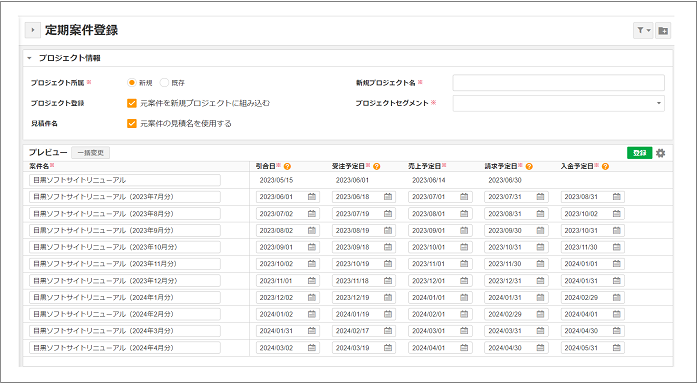
Task: Open calendar for 入金予定日 2023/11/30
Action: 617,247
